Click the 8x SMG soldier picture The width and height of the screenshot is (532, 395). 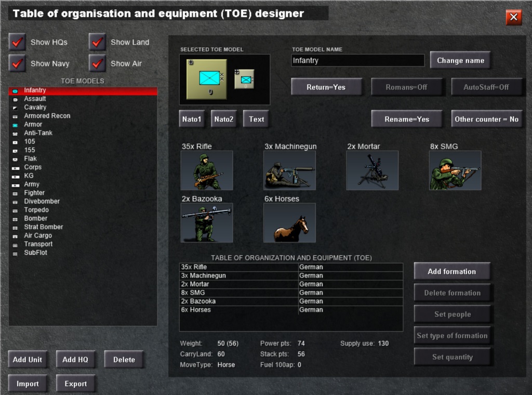(x=455, y=170)
